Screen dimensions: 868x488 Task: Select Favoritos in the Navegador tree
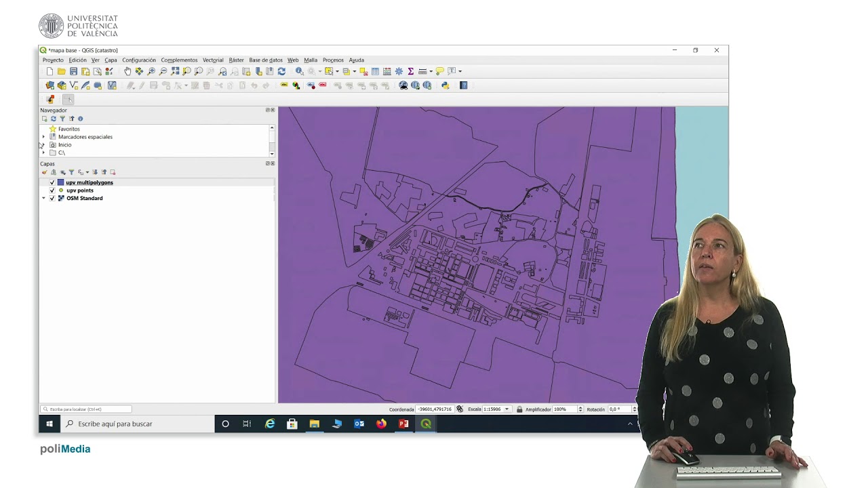coord(69,129)
